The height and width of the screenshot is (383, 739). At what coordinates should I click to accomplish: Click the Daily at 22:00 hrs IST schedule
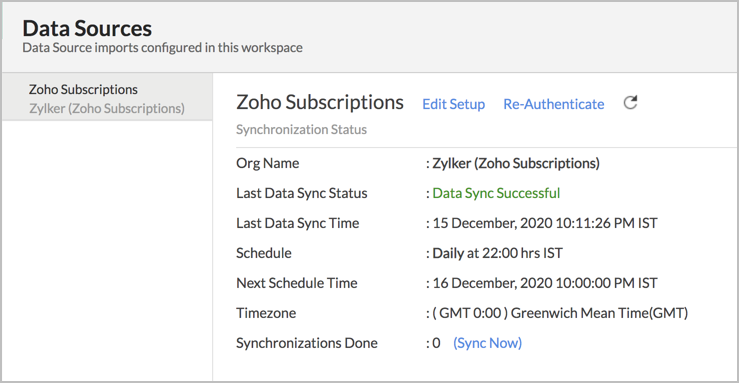(x=498, y=253)
